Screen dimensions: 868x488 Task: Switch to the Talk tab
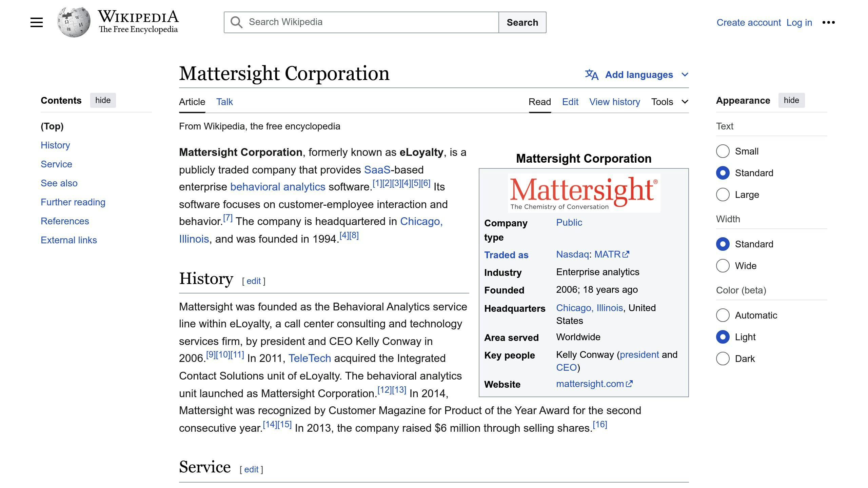coord(224,102)
